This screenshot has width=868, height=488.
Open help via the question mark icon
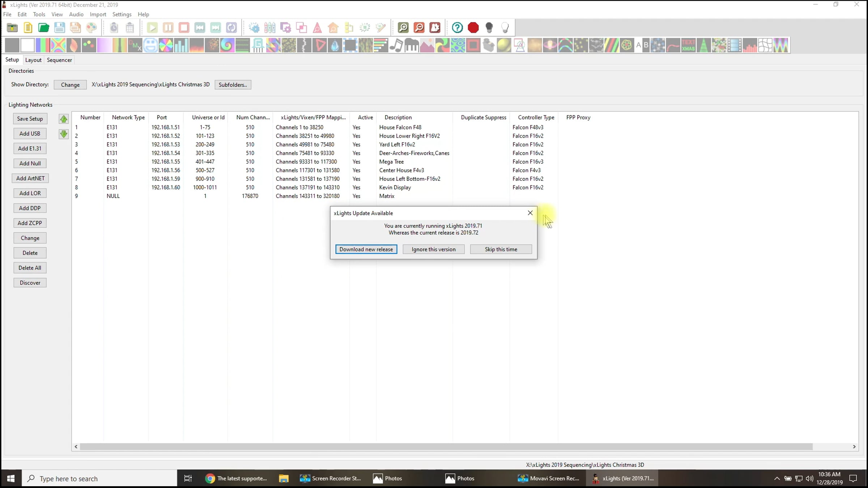[x=457, y=27]
